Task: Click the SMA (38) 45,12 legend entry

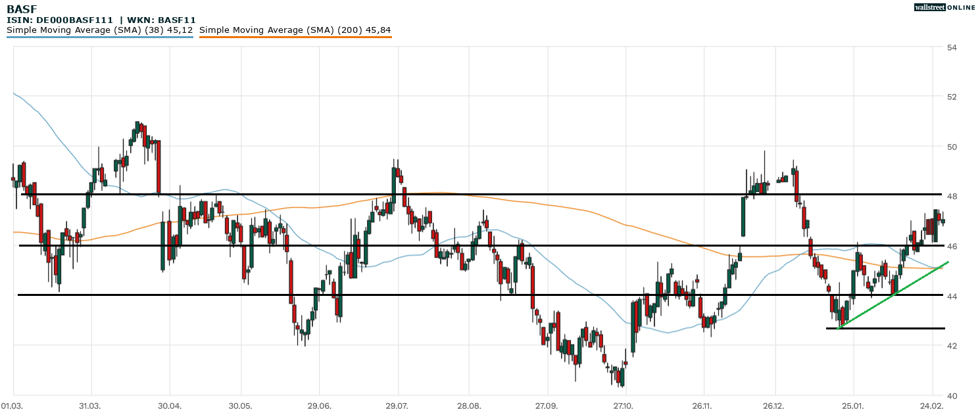Action: pyautogui.click(x=99, y=30)
